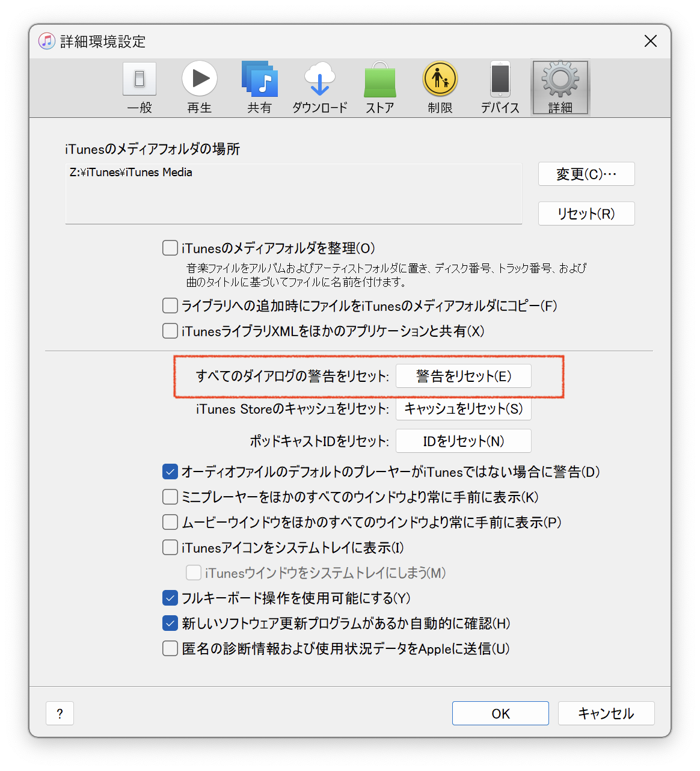
Task: Click the 警告をリセット(E) button
Action: [464, 376]
